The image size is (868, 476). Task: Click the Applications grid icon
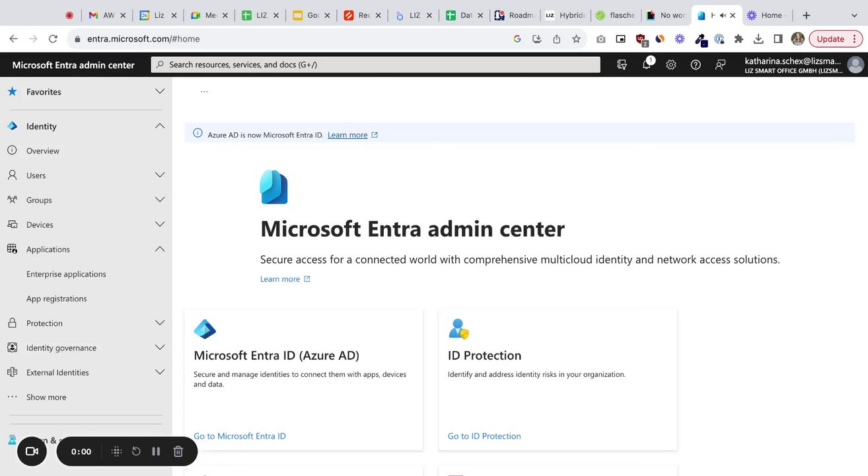[12, 249]
